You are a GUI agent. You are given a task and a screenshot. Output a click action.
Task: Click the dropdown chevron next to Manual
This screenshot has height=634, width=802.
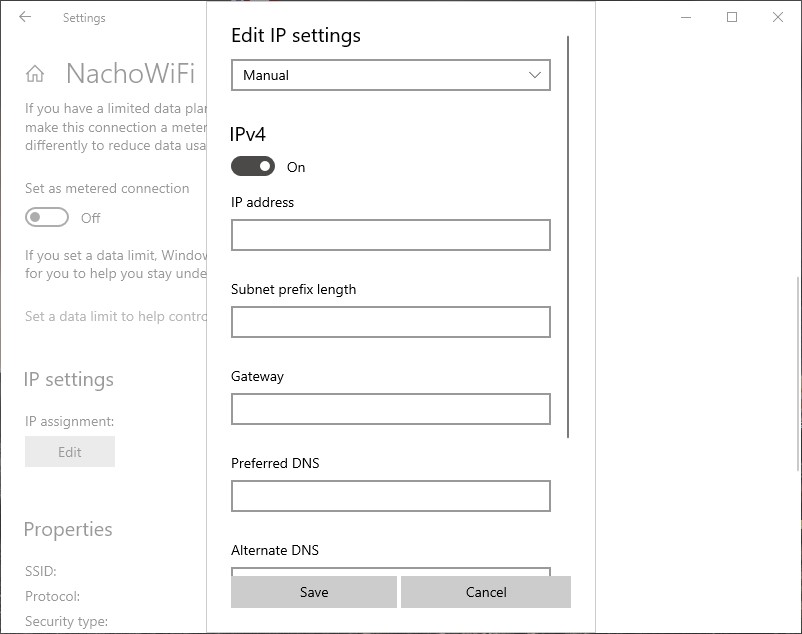click(536, 74)
